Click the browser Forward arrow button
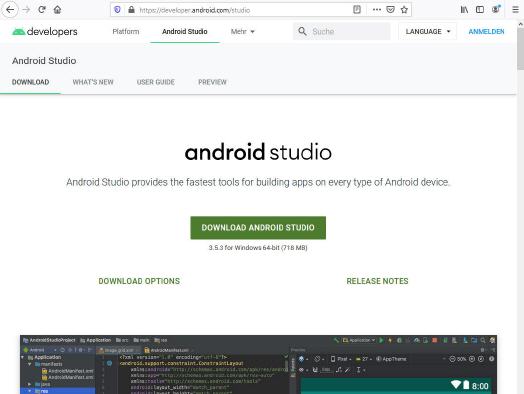Viewport: 524px width, 394px height. click(x=26, y=10)
